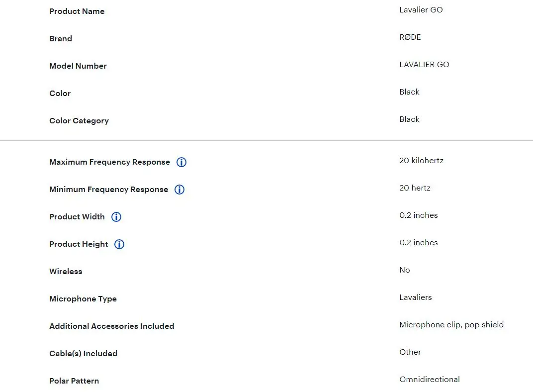Viewport: 533px width, 392px height.
Task: Click the Maximum Frequency Response label
Action: coord(109,162)
